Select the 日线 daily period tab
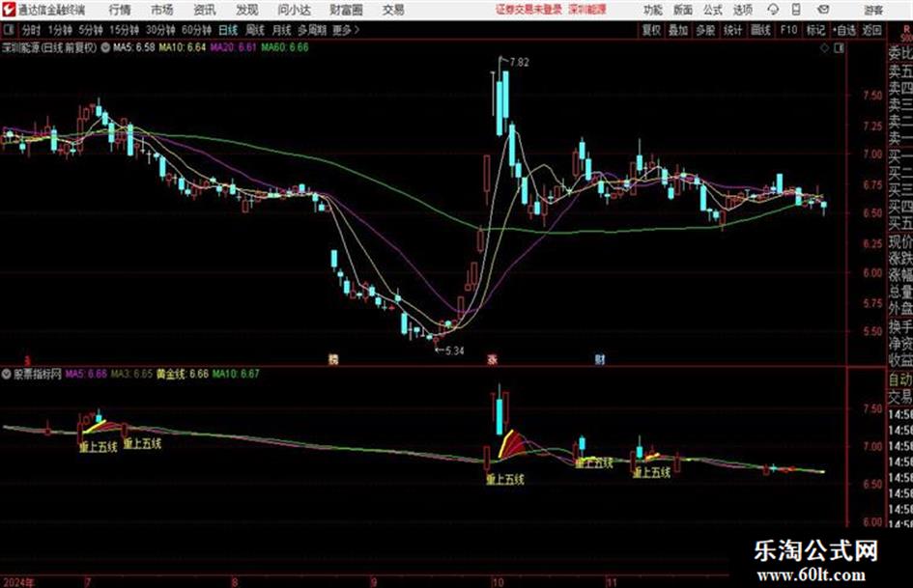This screenshot has height=588, width=913. [228, 30]
